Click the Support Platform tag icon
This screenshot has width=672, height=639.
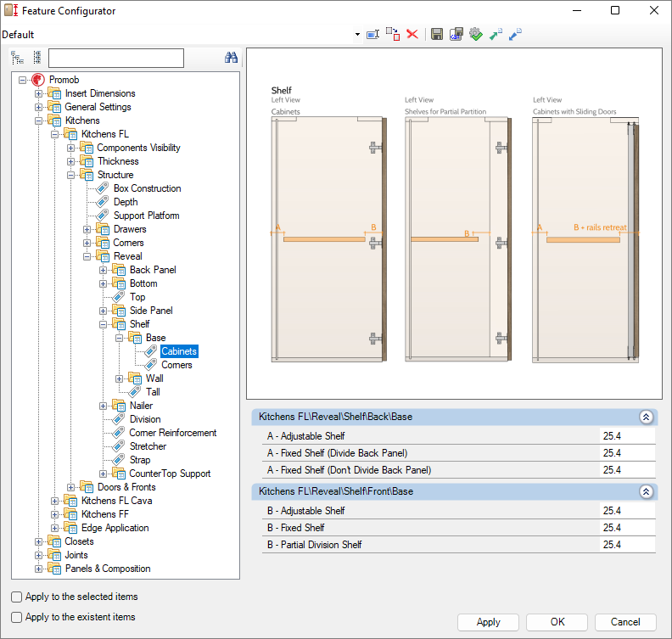(x=102, y=216)
